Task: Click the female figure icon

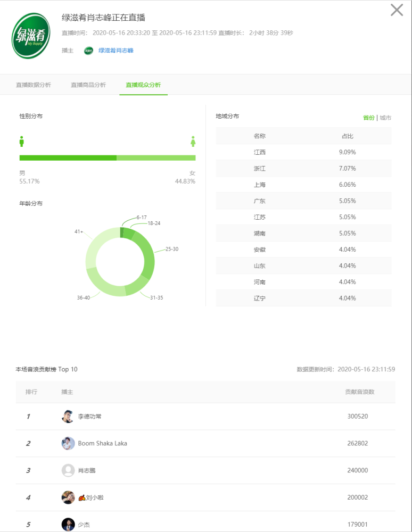Action: tap(193, 142)
